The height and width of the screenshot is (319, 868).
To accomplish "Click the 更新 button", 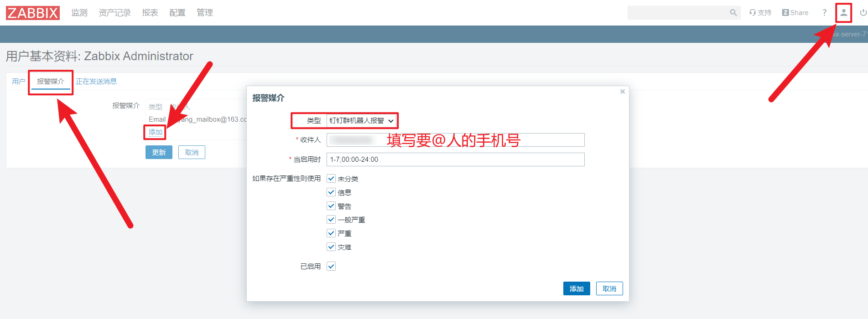I will pos(159,152).
